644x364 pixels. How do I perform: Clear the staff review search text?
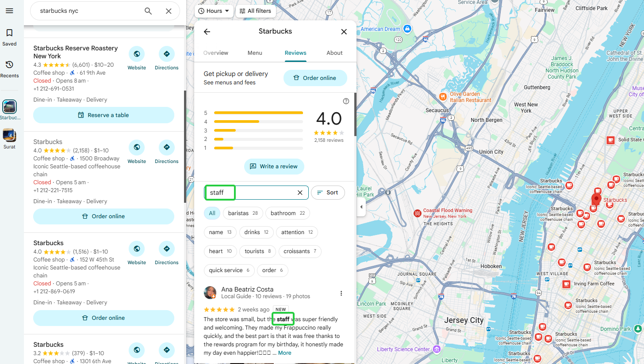(300, 193)
